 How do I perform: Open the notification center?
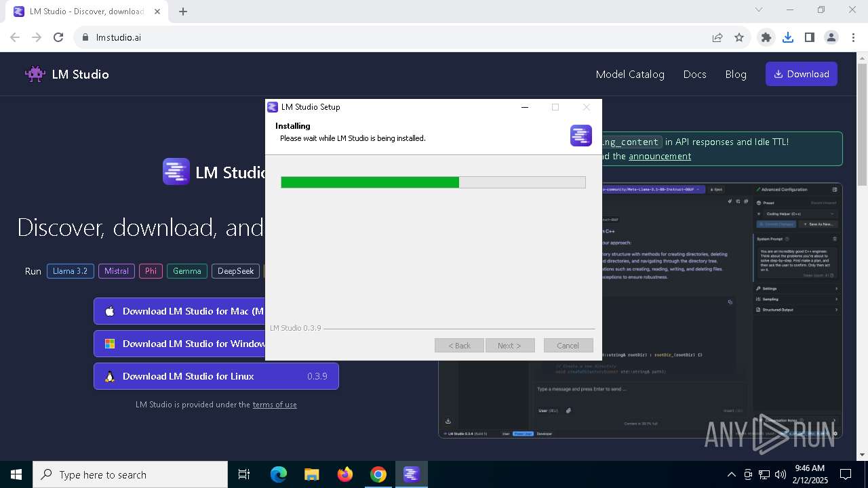point(846,474)
